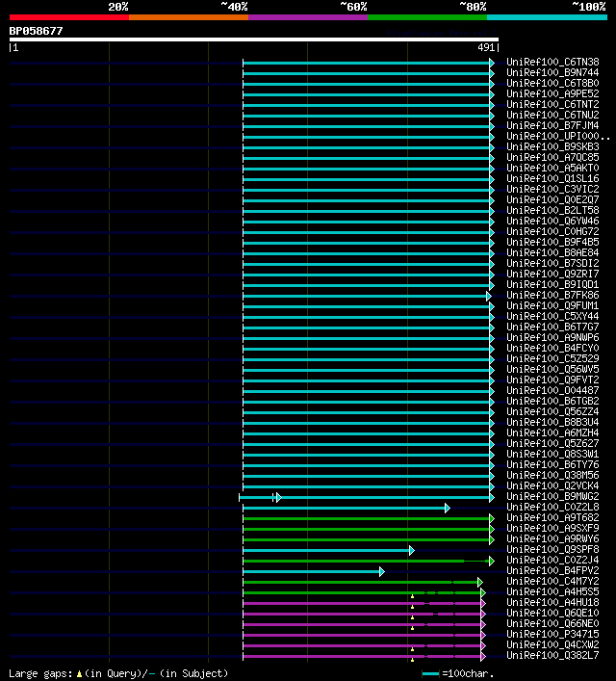This screenshot has height=681, width=616.
Task: Open the UniRef100_B9MWG2 entry
Action: tap(552, 496)
